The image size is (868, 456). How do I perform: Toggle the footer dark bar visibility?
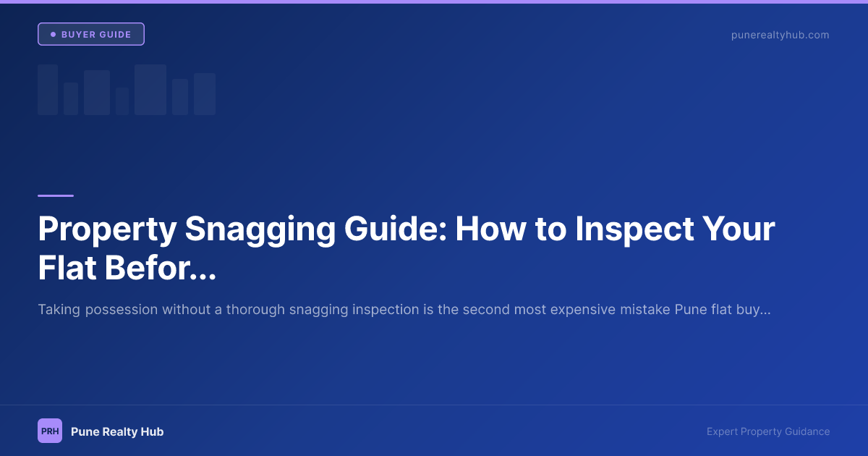(x=434, y=431)
